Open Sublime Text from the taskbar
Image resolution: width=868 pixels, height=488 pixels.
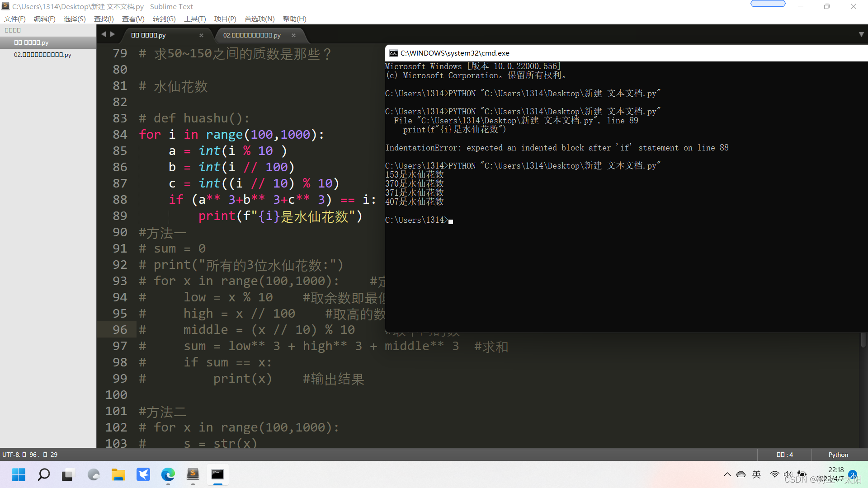coord(193,474)
